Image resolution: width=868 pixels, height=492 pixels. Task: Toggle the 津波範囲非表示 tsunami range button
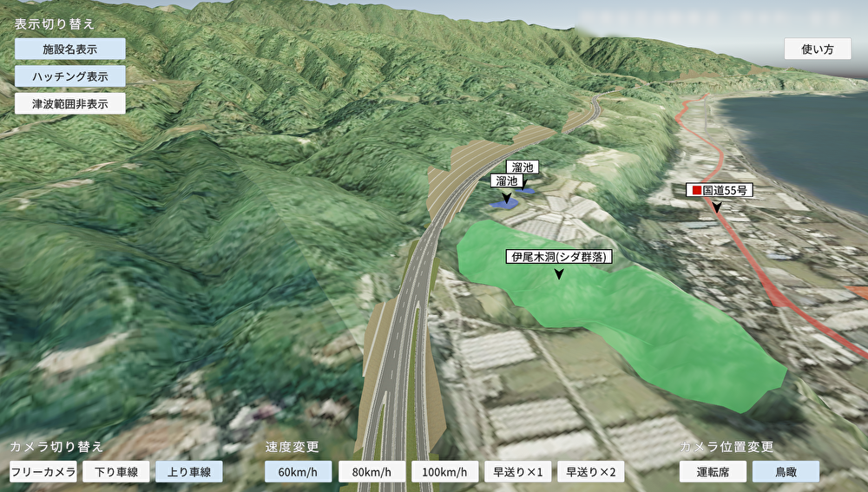point(69,103)
